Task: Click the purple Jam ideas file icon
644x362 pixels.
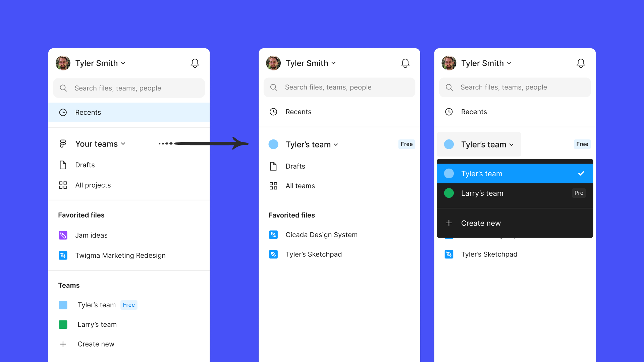Action: [x=63, y=235]
